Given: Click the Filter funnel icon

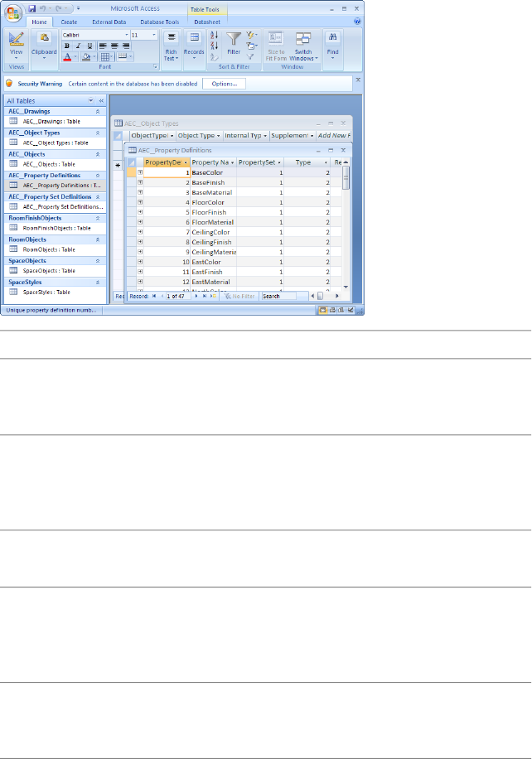Looking at the screenshot, I should [x=234, y=40].
